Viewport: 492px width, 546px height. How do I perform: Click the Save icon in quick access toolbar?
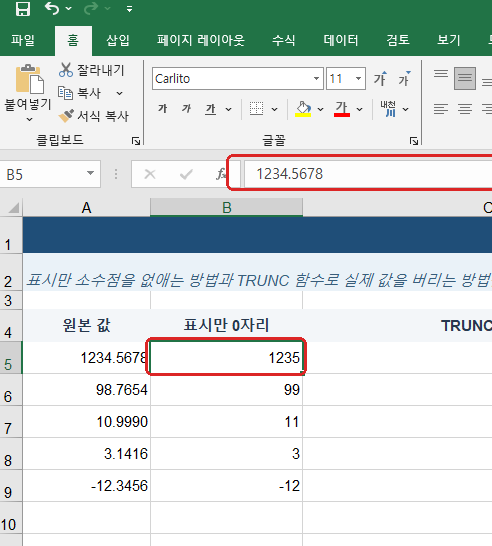click(x=23, y=8)
